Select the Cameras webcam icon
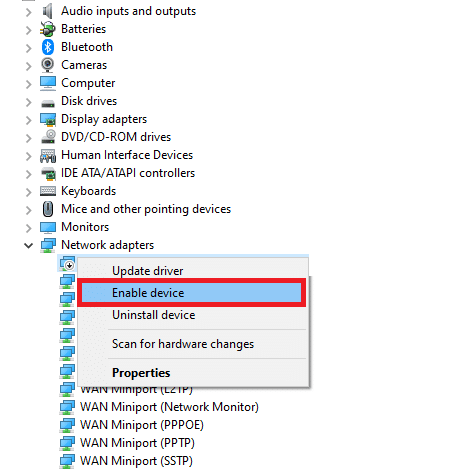The width and height of the screenshot is (458, 472). (x=48, y=65)
